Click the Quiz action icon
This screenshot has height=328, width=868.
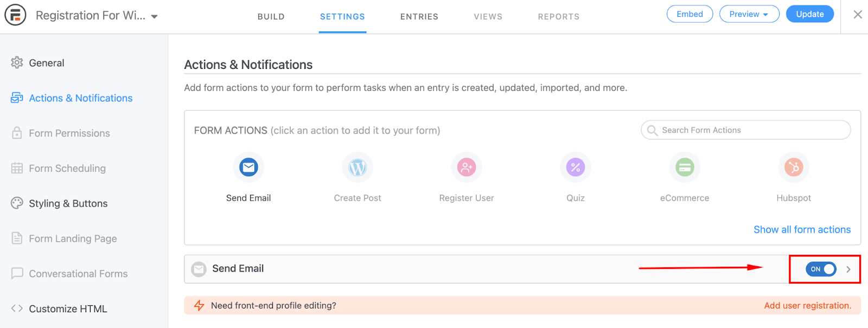[576, 167]
